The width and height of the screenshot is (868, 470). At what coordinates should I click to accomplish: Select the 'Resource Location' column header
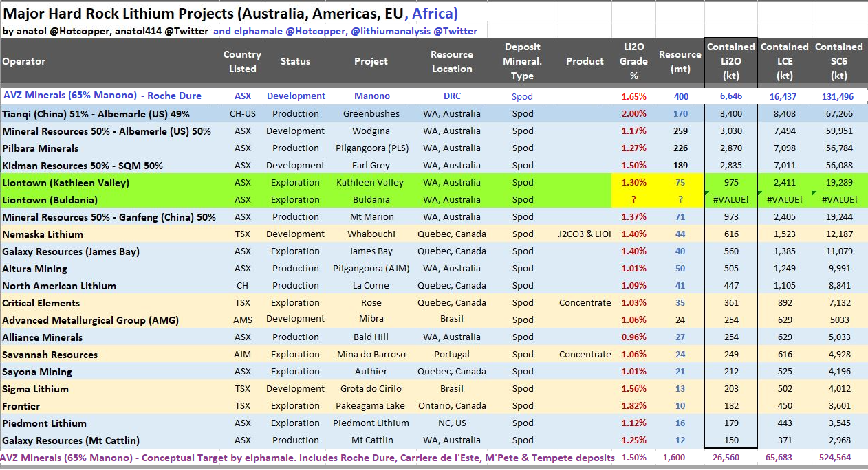[452, 61]
